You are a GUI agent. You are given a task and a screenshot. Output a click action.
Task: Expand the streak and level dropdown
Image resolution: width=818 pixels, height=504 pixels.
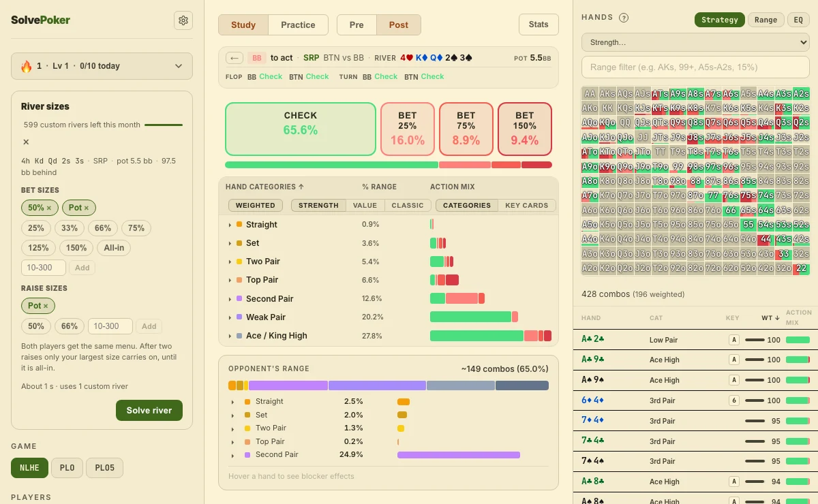tap(102, 66)
